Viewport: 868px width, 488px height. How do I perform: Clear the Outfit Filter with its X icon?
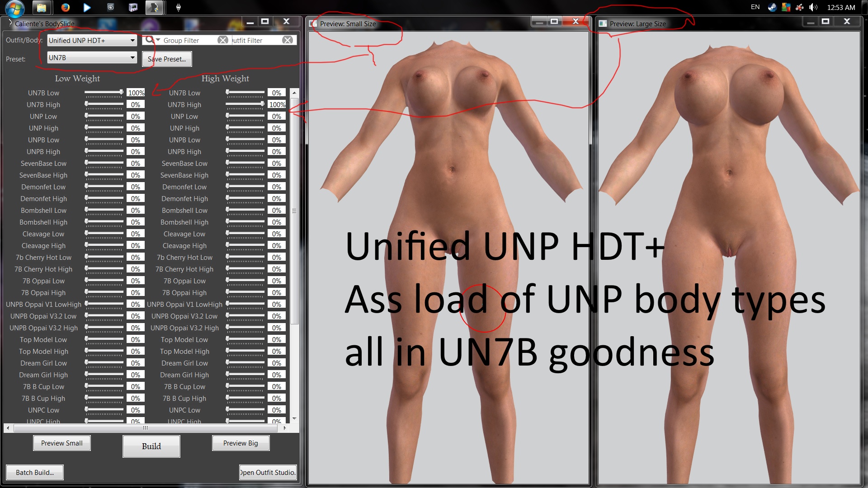(x=288, y=40)
